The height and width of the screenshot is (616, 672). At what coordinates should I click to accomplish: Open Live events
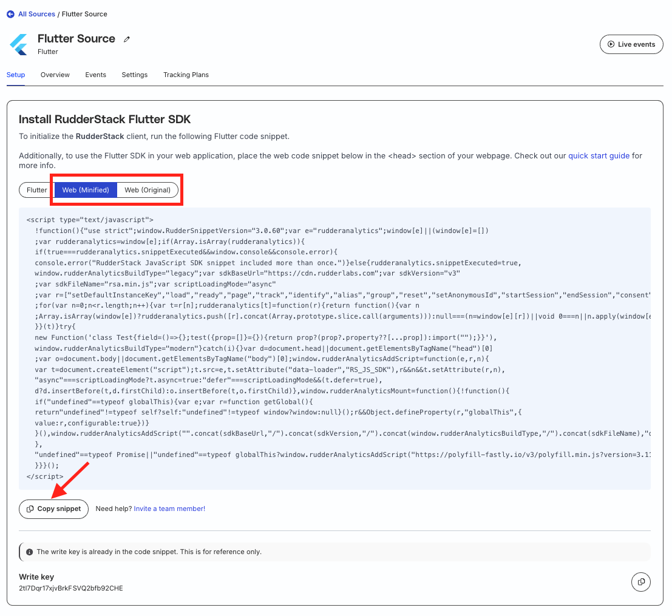pos(631,44)
